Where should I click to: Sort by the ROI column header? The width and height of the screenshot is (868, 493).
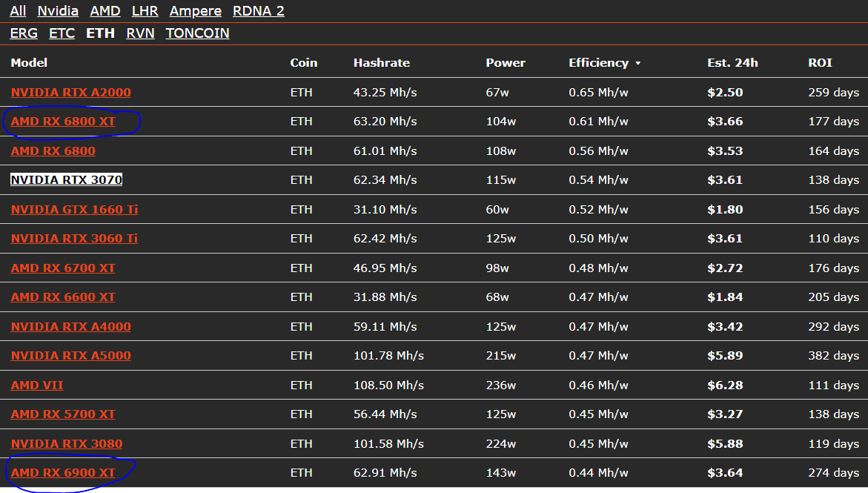click(x=820, y=63)
